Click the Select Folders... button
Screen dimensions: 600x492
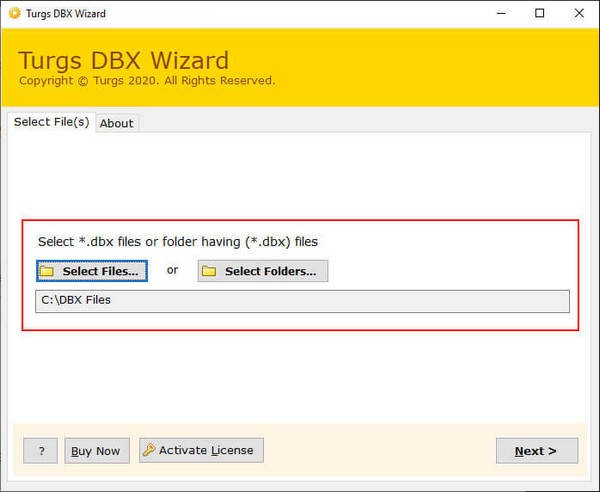pyautogui.click(x=263, y=271)
